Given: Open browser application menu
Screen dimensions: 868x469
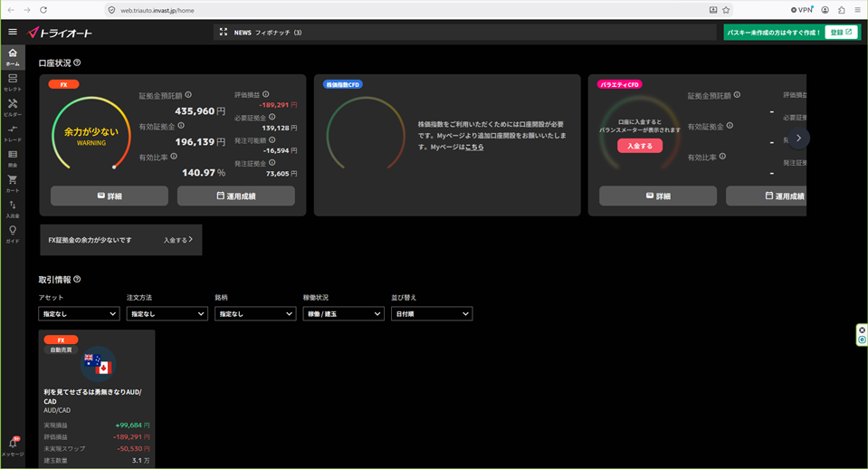Looking at the screenshot, I should pyautogui.click(x=857, y=10).
